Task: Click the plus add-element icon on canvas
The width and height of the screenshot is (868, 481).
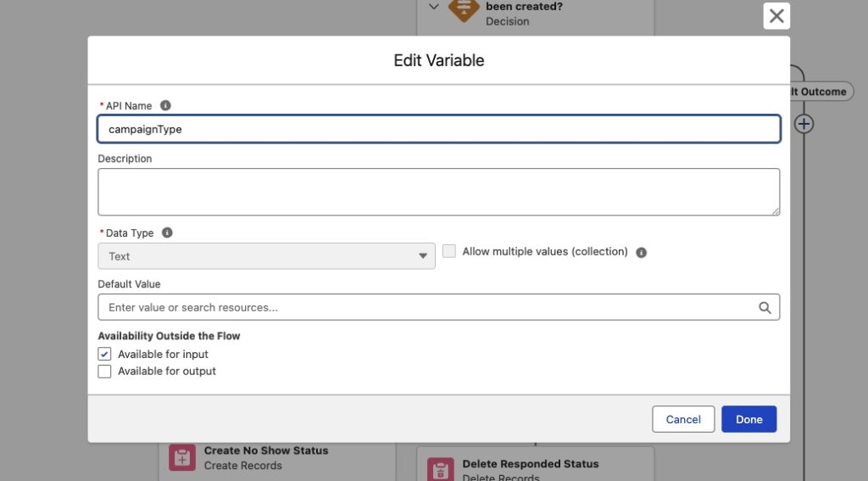Action: [804, 124]
